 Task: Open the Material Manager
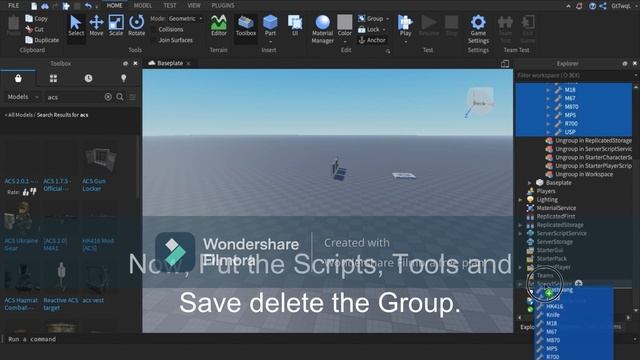pos(322,29)
